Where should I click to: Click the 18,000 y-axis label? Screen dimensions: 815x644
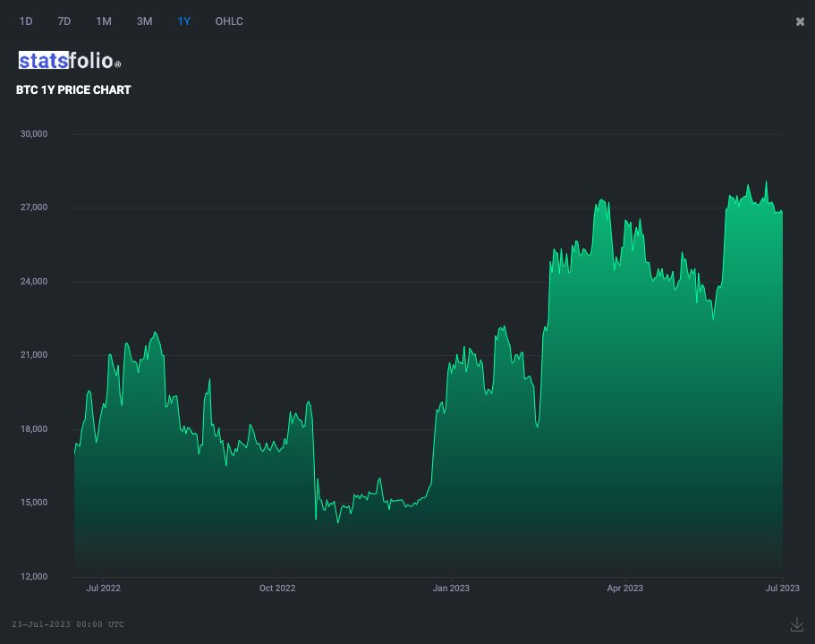pos(34,428)
